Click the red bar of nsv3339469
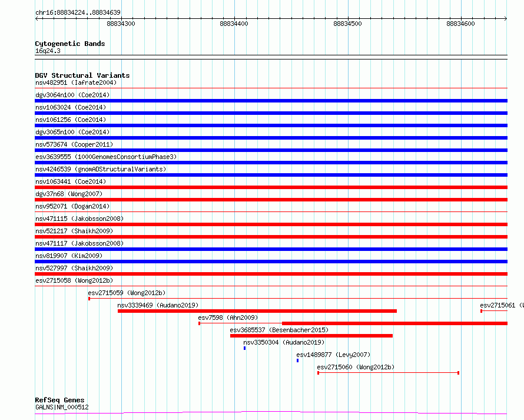Viewport: 524px width, 420px height. pyautogui.click(x=257, y=311)
